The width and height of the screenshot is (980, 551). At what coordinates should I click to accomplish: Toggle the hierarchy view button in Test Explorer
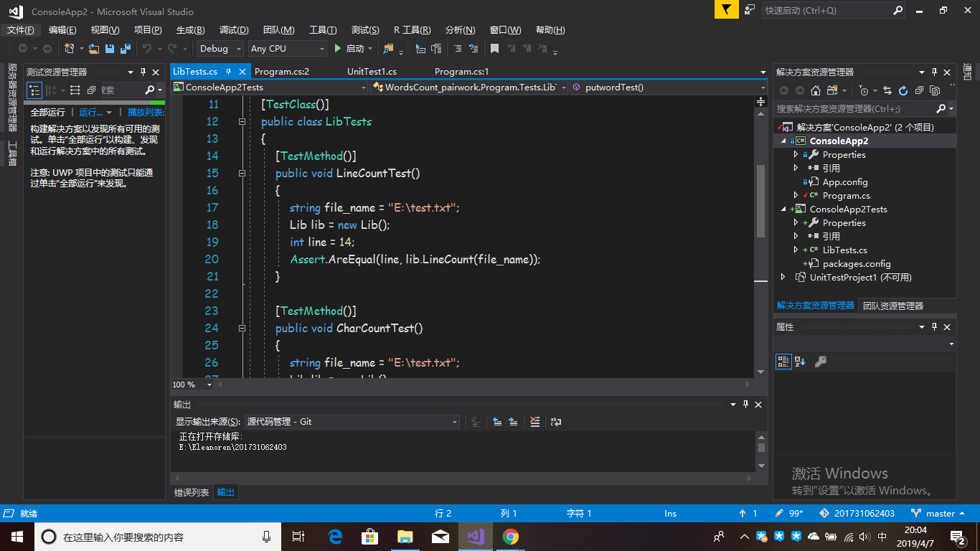(34, 90)
